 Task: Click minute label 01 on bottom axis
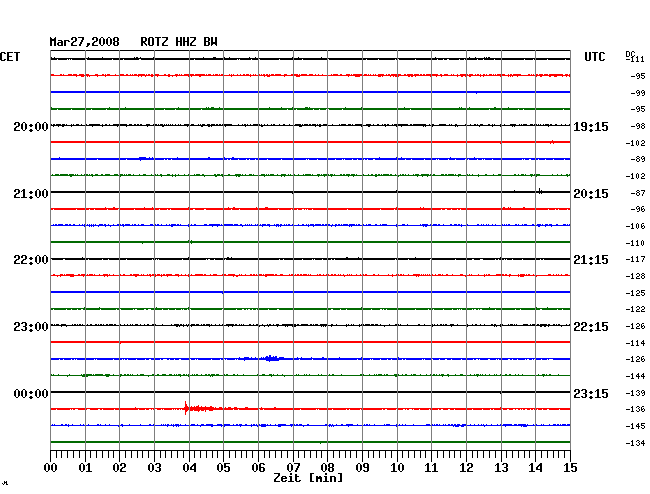coord(85,467)
